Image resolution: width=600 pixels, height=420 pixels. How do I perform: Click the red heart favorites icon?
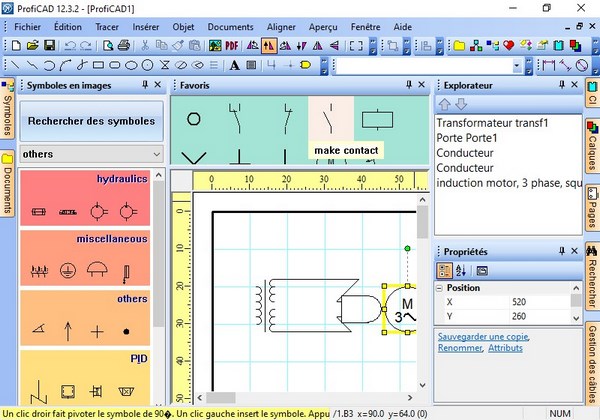(509, 46)
